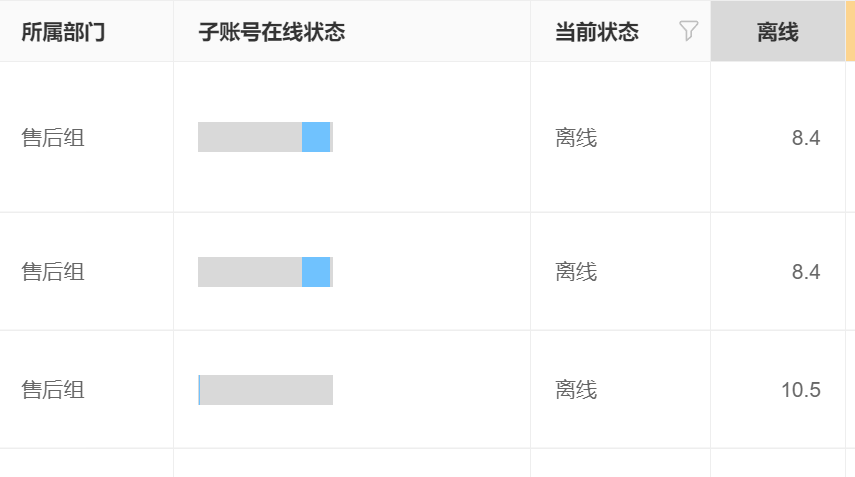Click 离线 status text in the third row
Screen dimensions: 855x477
click(x=576, y=390)
